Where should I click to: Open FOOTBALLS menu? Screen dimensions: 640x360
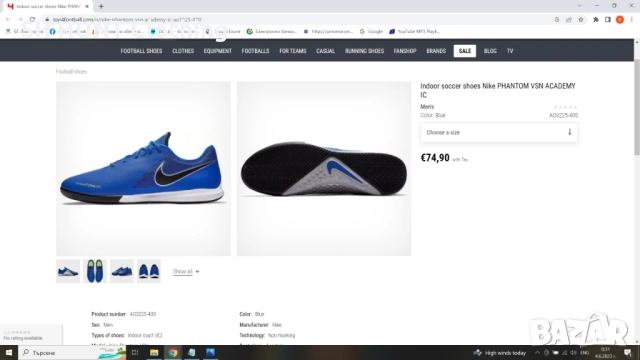(255, 51)
